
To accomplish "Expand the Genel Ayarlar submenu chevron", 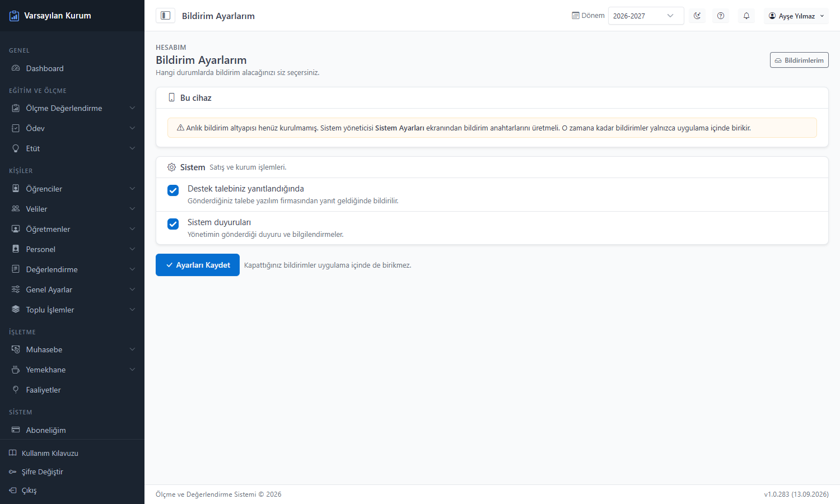I will (x=132, y=290).
